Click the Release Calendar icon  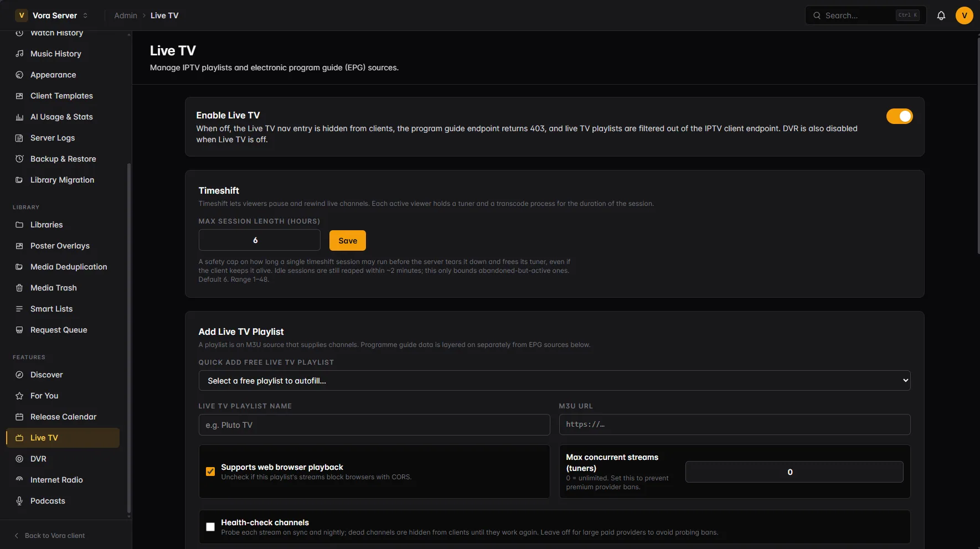pos(19,417)
